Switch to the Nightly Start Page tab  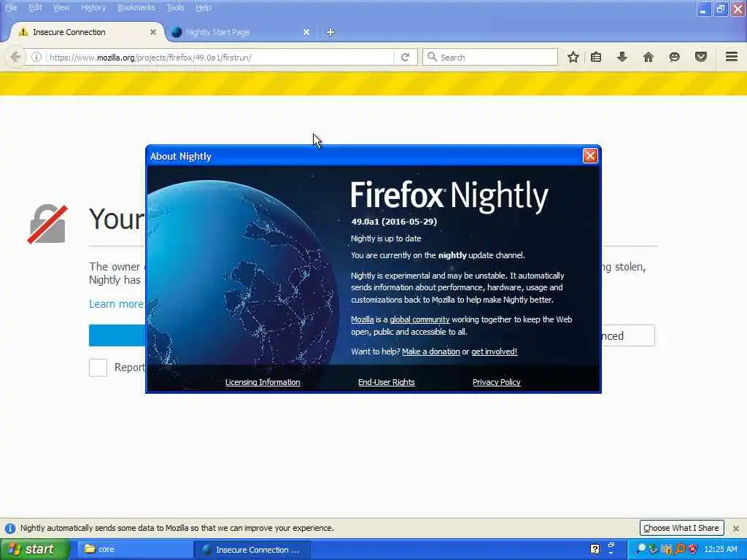(241, 32)
